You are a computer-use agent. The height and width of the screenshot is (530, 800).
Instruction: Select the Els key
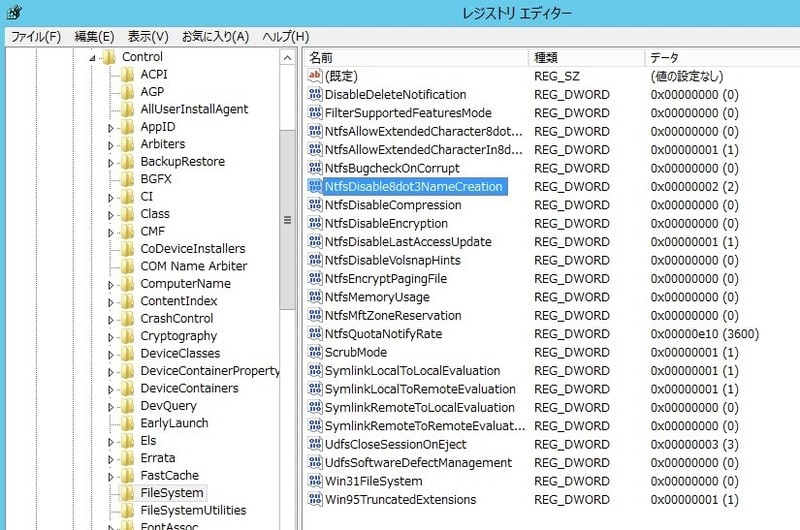coord(148,440)
